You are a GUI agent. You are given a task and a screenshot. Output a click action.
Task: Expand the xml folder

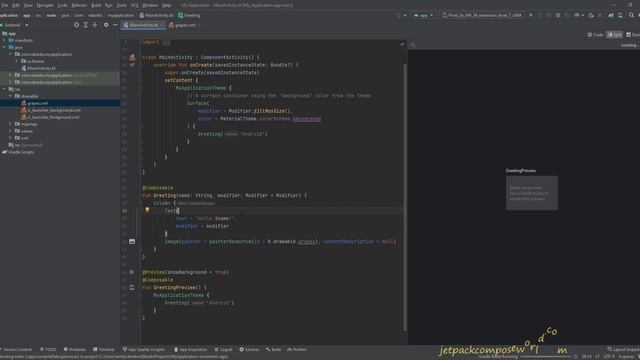(x=11, y=138)
